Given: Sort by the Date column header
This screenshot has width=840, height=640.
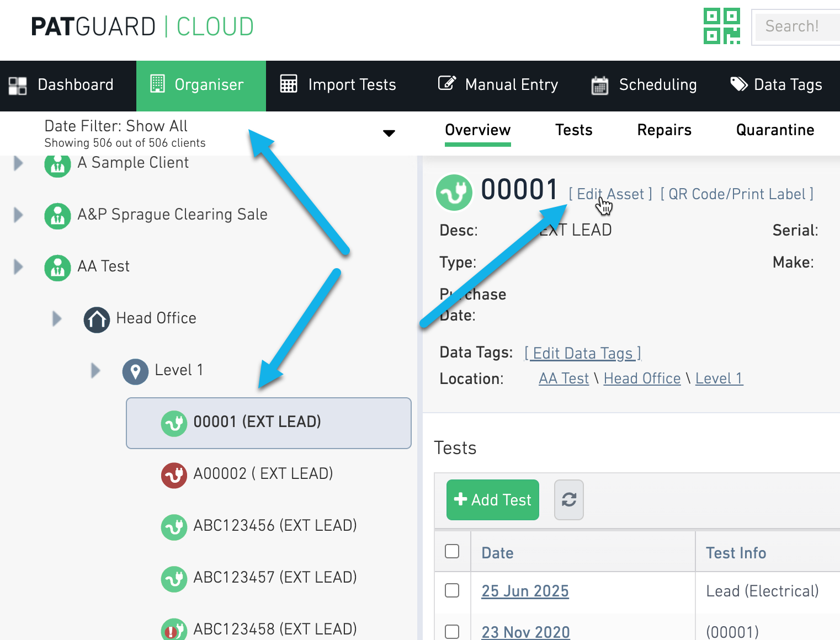Looking at the screenshot, I should click(497, 553).
